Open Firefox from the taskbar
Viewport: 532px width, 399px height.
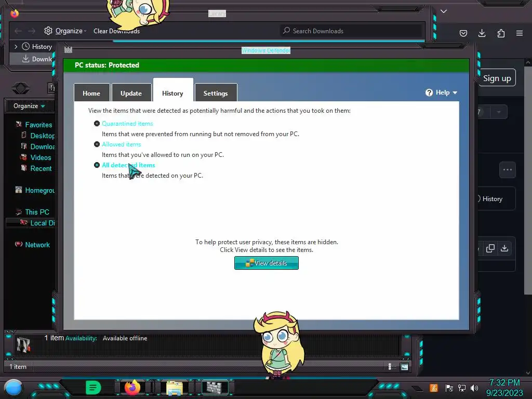click(132, 388)
